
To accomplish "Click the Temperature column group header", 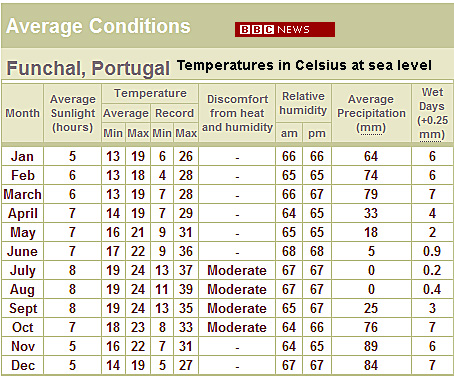I will click(x=150, y=93).
